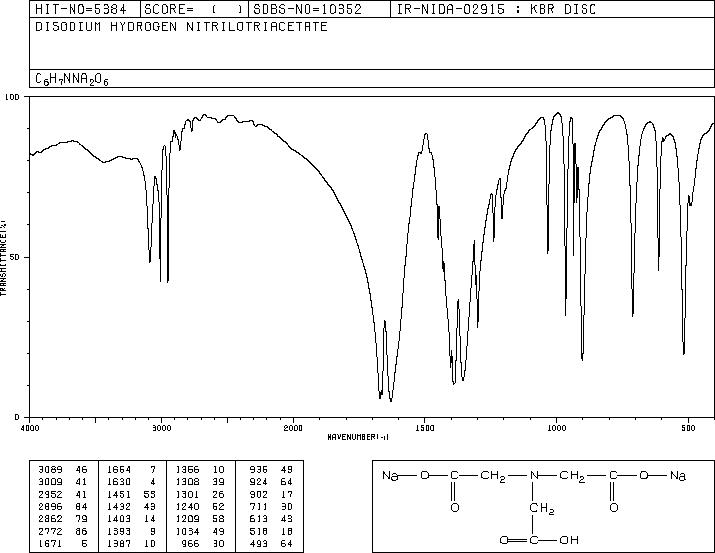Select peak value 1630 in the table
Viewport: 715px width, 553px height.
(119, 482)
